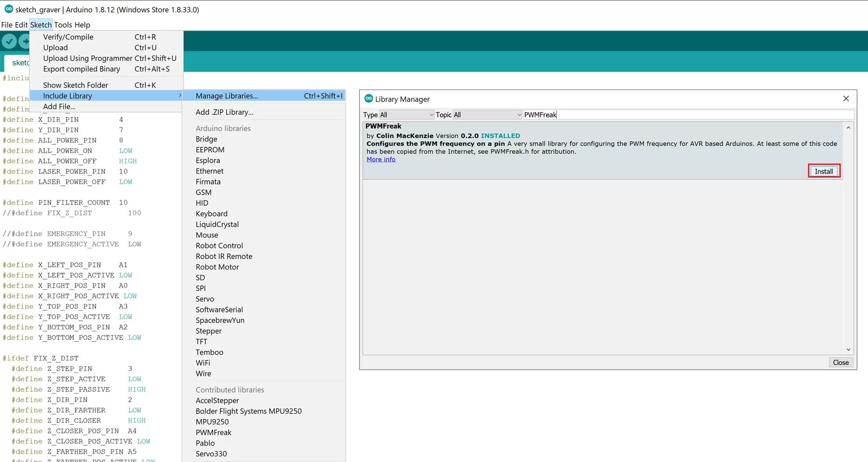Choose Add File... in Sketch menu
868x462 pixels.
(x=106, y=106)
